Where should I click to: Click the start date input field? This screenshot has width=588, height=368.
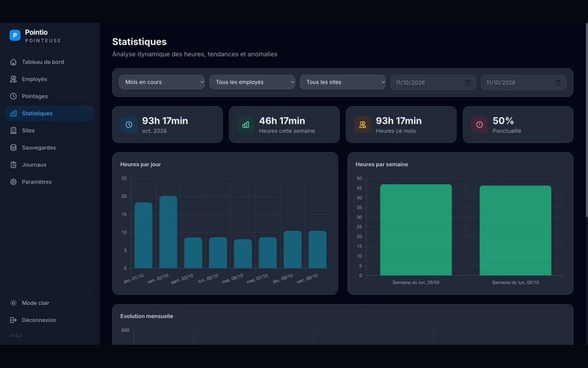pyautogui.click(x=433, y=82)
